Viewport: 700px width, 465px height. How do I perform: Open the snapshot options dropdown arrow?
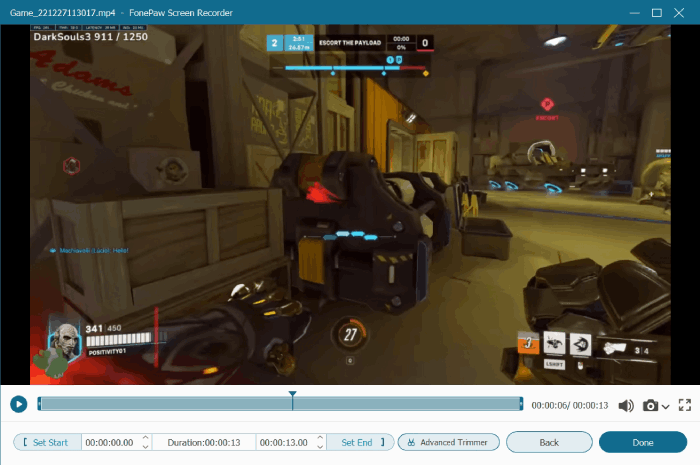666,407
